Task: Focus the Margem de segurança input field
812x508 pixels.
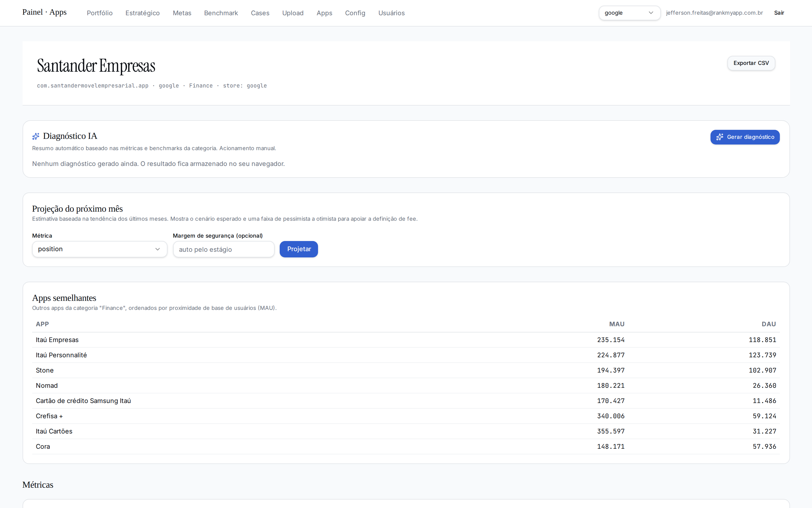Action: (224, 249)
